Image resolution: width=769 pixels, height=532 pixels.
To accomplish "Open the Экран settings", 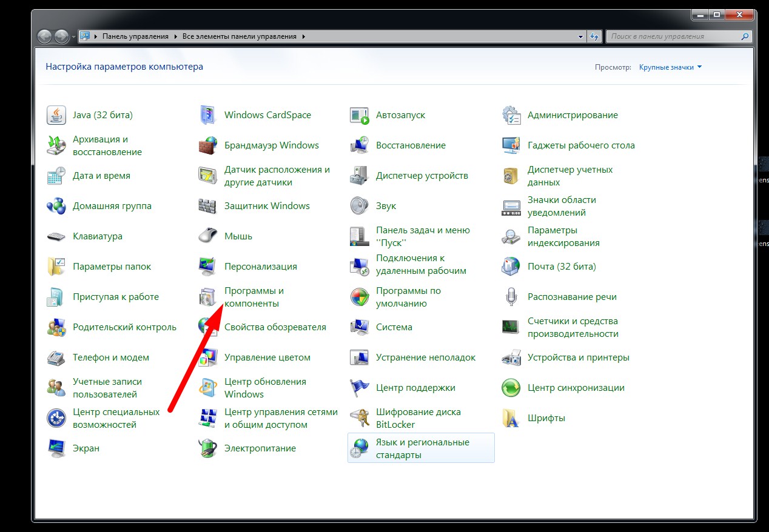I will pyautogui.click(x=85, y=448).
